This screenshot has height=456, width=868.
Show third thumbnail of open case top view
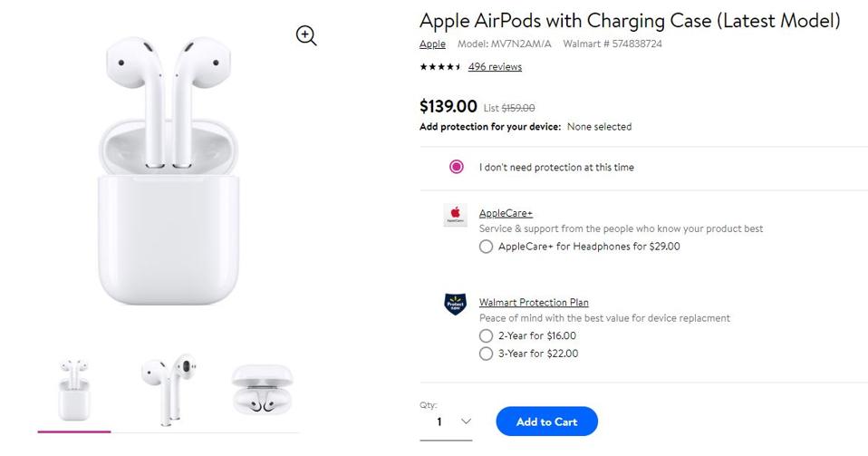(262, 390)
